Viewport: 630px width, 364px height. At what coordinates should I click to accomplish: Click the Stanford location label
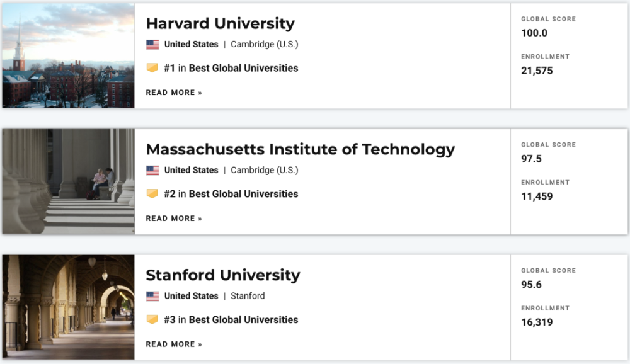click(248, 296)
